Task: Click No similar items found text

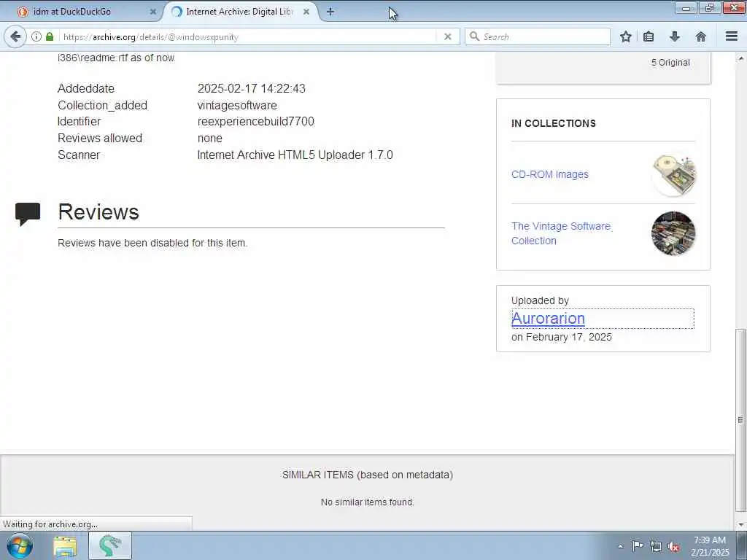Action: tap(368, 502)
